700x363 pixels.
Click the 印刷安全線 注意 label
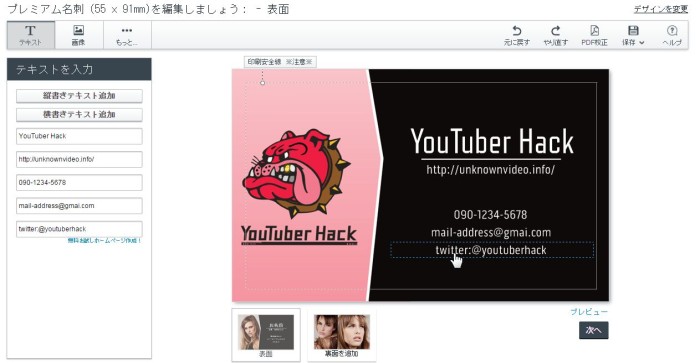(280, 62)
